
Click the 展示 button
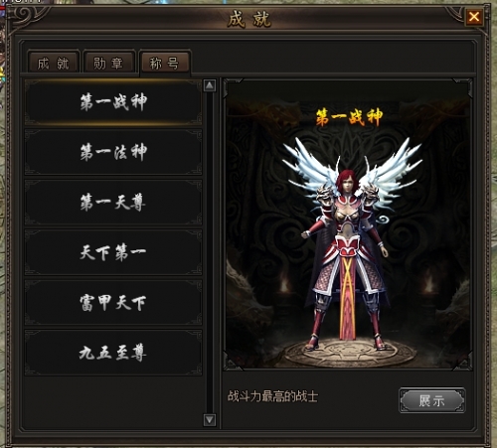(x=432, y=400)
